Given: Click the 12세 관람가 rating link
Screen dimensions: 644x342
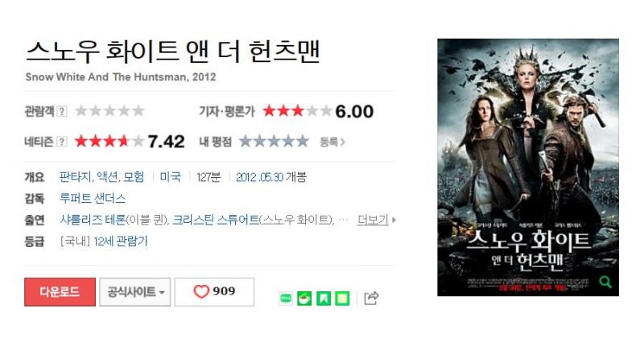Looking at the screenshot, I should [x=120, y=241].
